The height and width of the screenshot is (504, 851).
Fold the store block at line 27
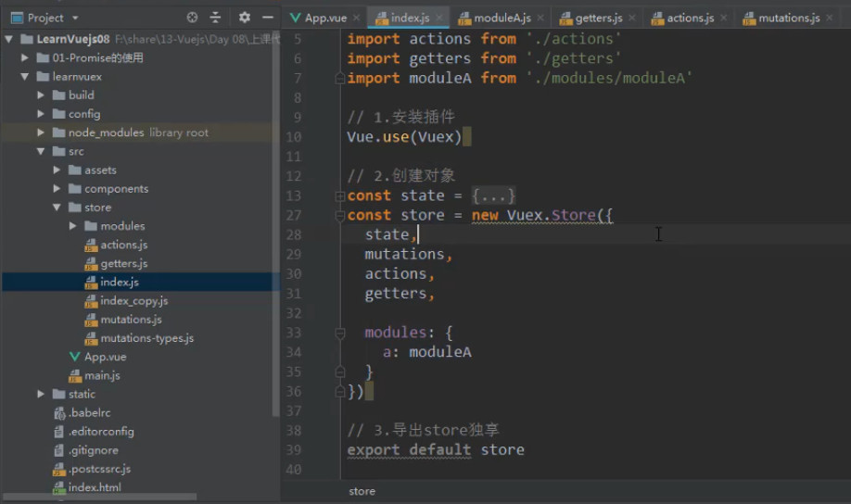[340, 215]
